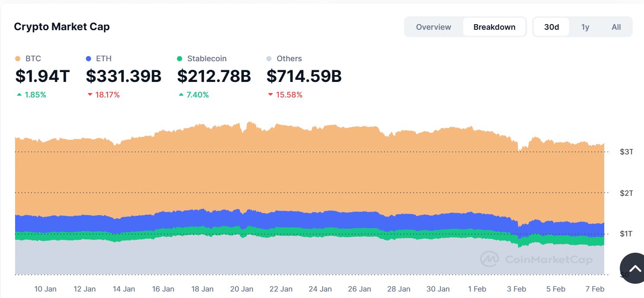Select the Breakdown tab
Image resolution: width=644 pixels, height=298 pixels.
pos(494,27)
